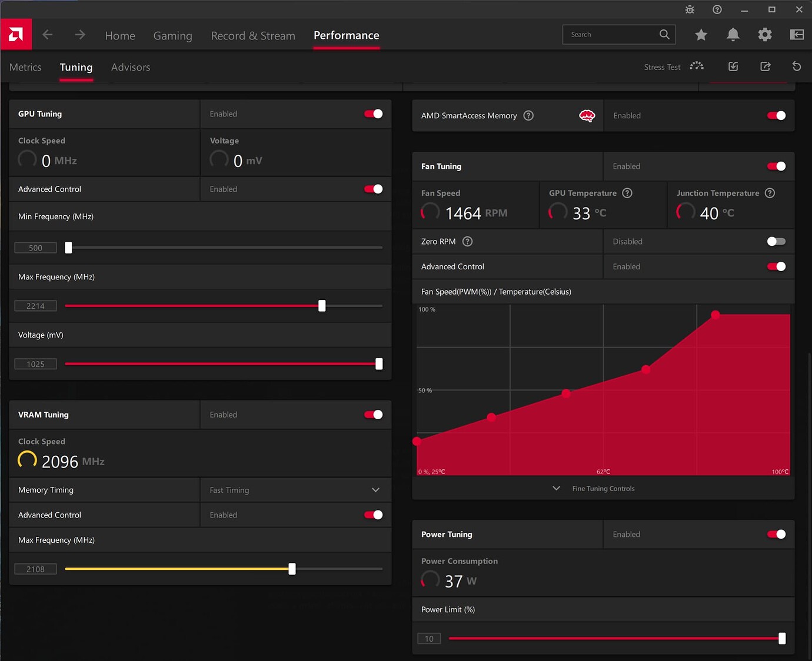Viewport: 812px width, 661px height.
Task: Click the share tuning profile icon
Action: click(765, 66)
